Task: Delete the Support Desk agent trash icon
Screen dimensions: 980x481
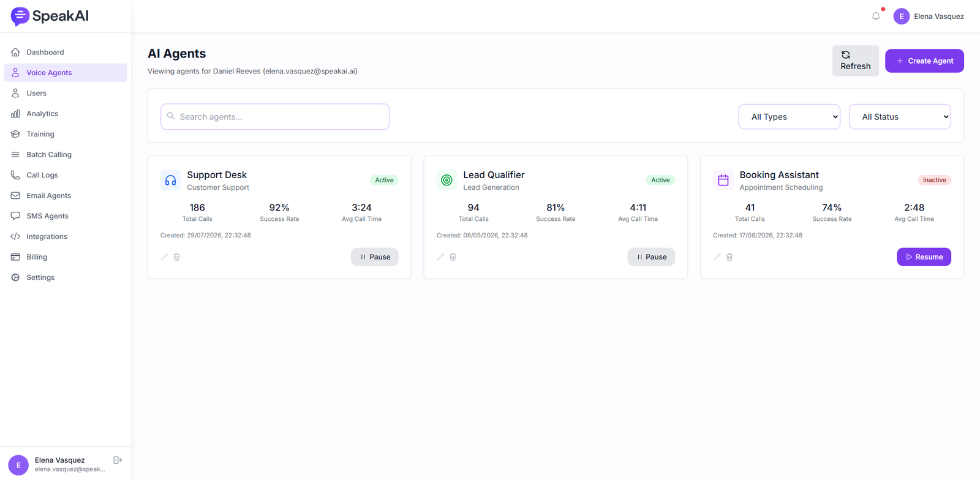Action: click(177, 257)
